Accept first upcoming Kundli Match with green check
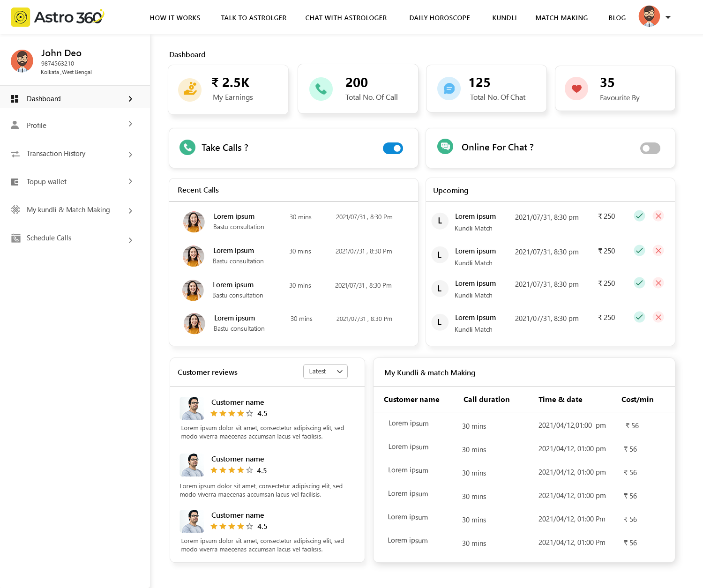This screenshot has width=703, height=588. click(x=639, y=216)
